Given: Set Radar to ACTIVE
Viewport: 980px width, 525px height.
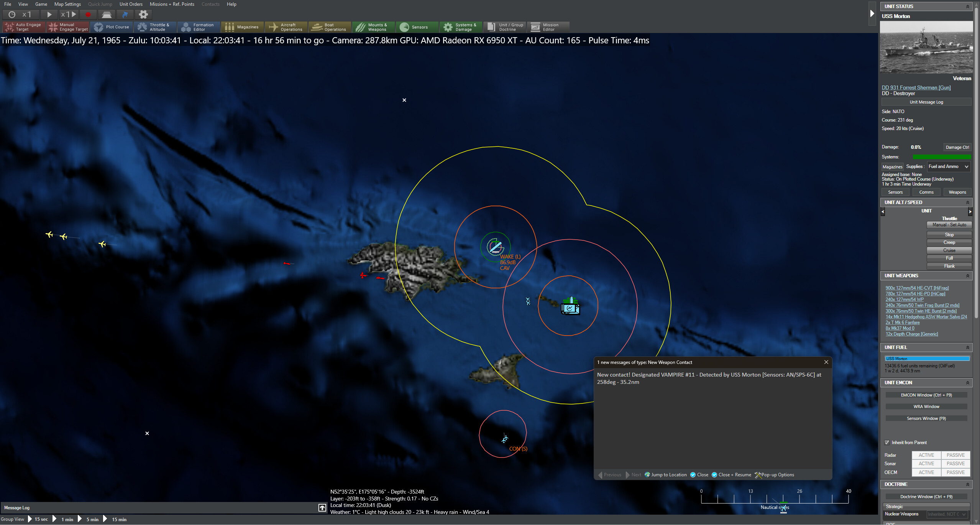Looking at the screenshot, I should (926, 454).
